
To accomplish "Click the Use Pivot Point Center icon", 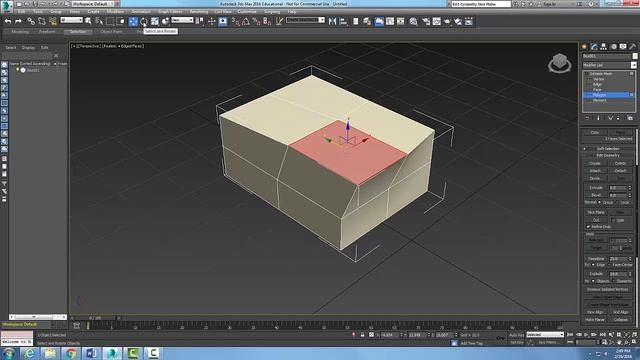I will (200, 21).
